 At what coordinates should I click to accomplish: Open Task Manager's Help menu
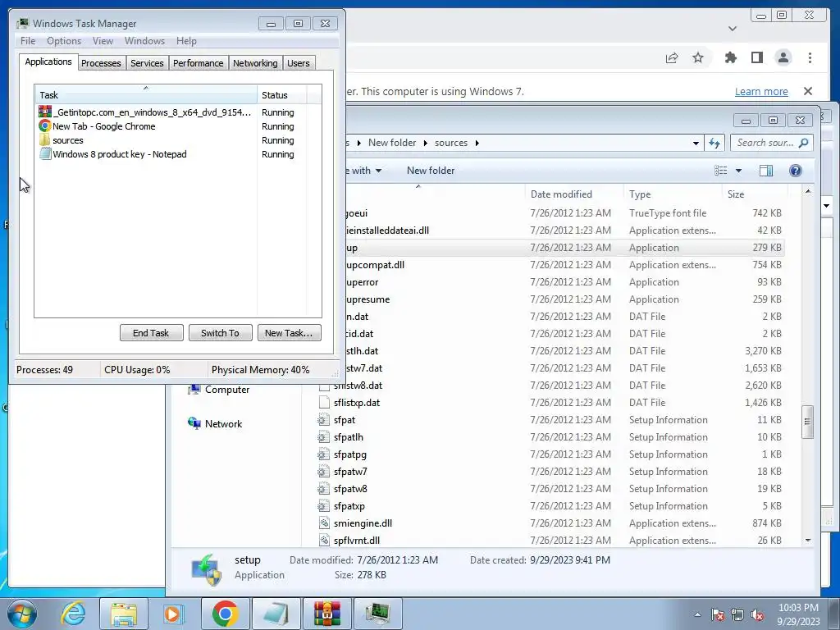click(186, 41)
